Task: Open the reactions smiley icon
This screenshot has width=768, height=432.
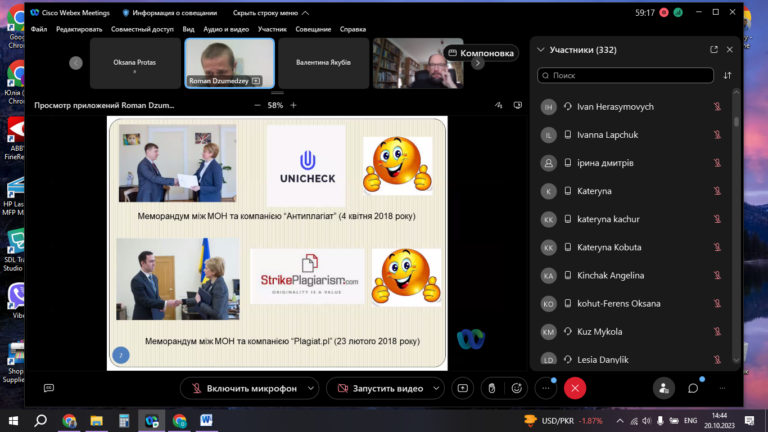Action: tap(516, 388)
